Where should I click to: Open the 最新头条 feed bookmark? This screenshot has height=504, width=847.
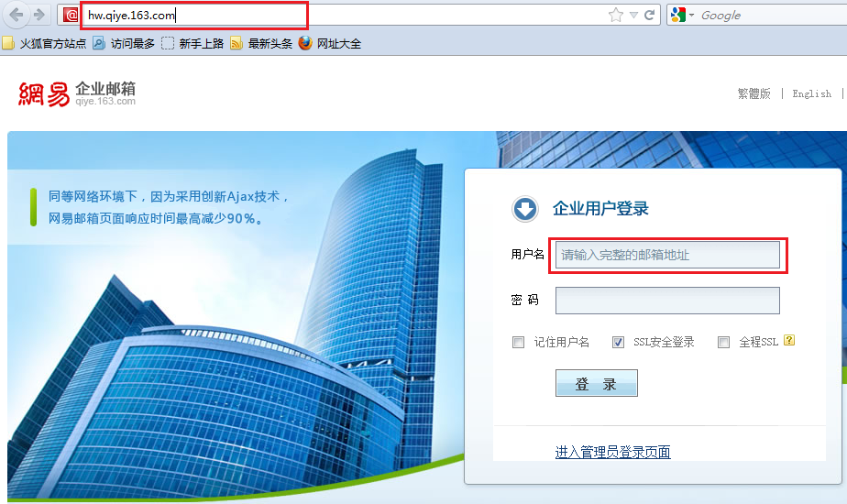point(261,43)
